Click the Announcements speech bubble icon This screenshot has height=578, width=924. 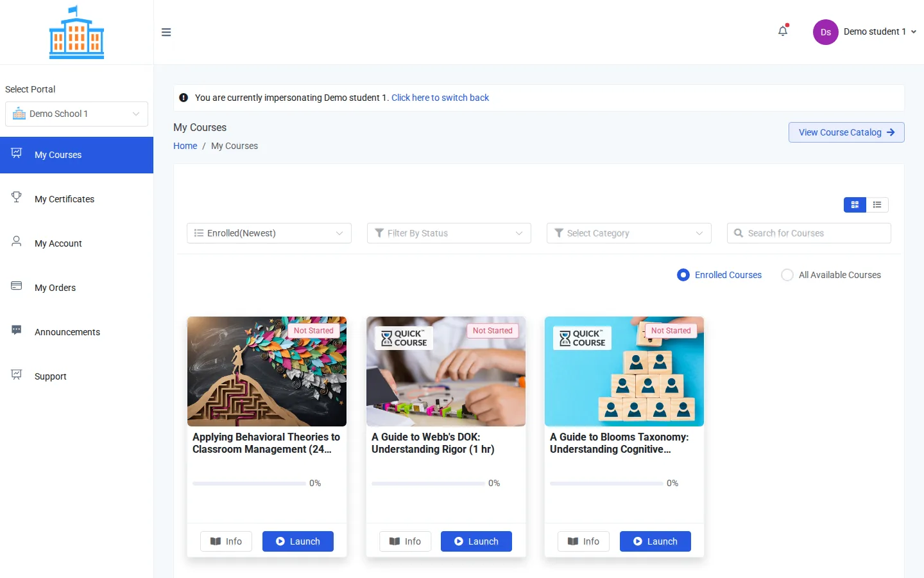[17, 330]
